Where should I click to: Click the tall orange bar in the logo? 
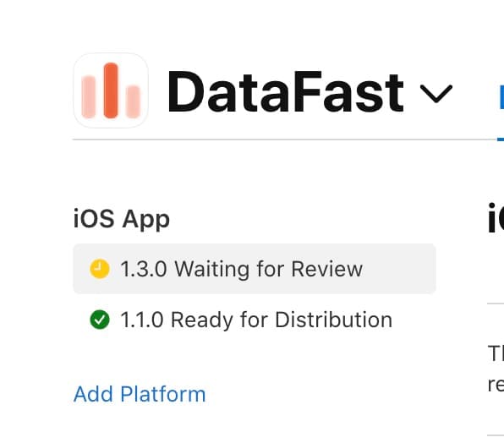[111, 90]
